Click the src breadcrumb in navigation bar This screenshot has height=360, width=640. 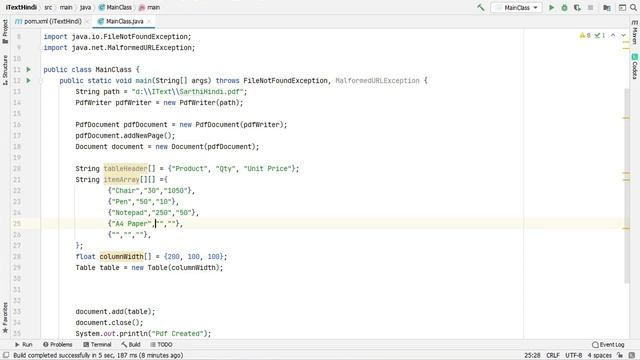[x=48, y=7]
